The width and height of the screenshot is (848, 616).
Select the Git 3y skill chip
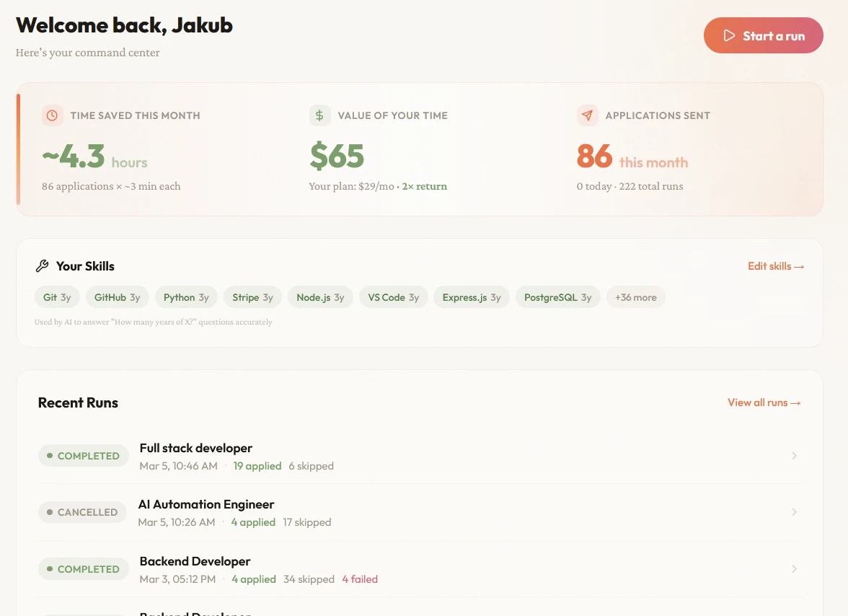click(57, 297)
